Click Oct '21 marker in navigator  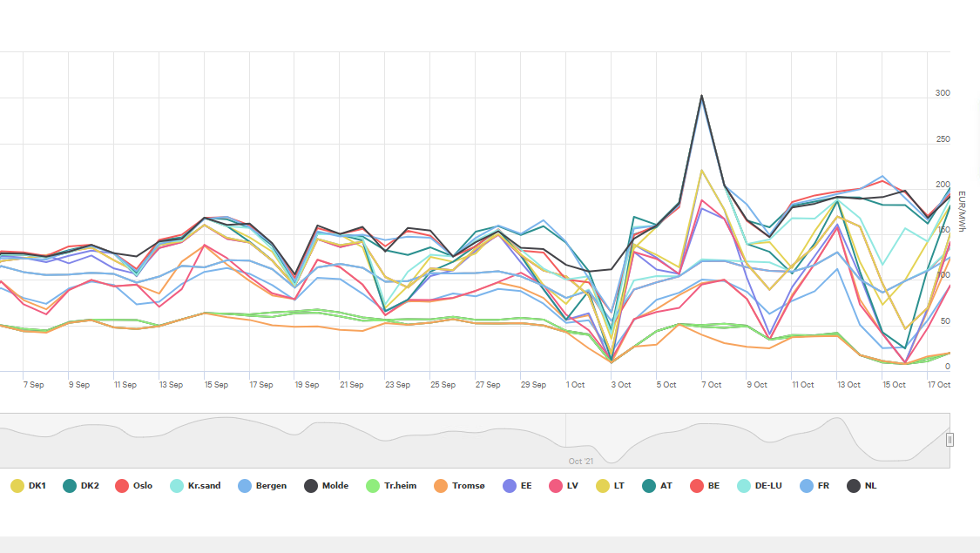pos(580,461)
